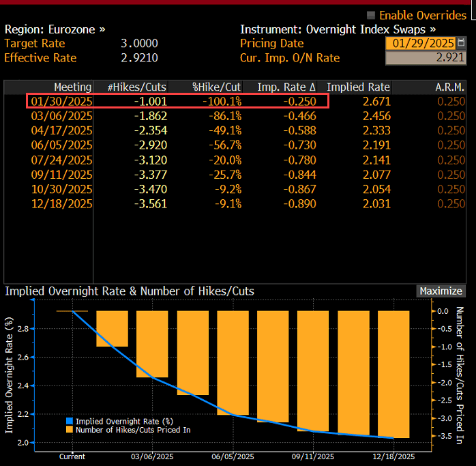
Task: Select the 12/18/2025 meeting date
Action: pyautogui.click(x=61, y=204)
